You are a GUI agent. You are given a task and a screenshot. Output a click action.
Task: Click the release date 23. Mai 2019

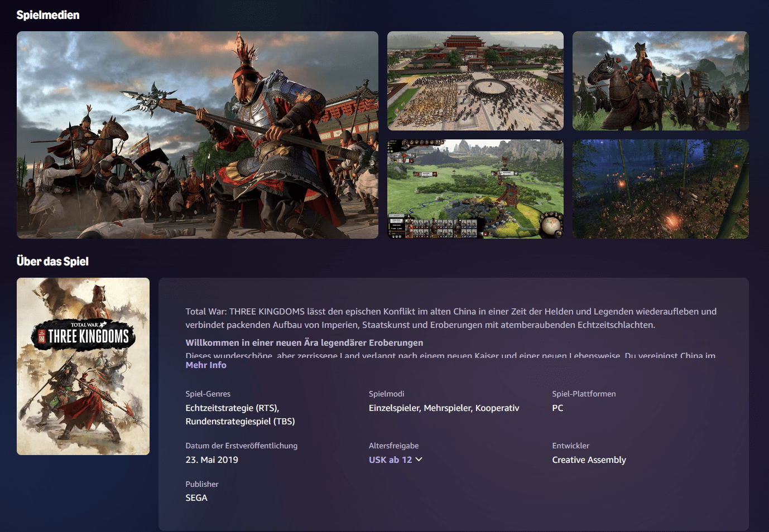pos(212,460)
